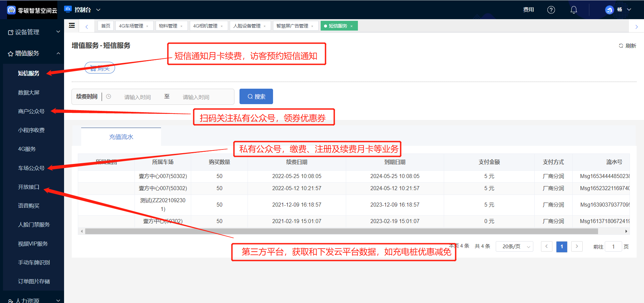Open 手动车牌识别 in sidebar
Screen dimensions: 644x303
[x=34, y=262]
